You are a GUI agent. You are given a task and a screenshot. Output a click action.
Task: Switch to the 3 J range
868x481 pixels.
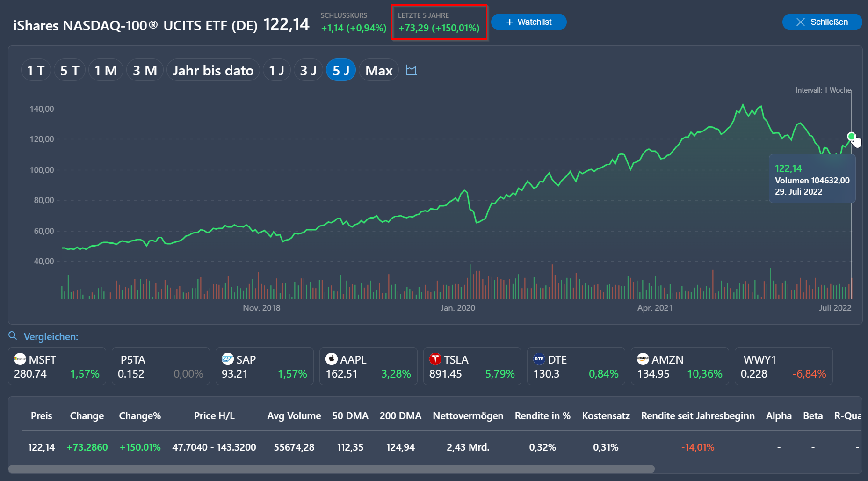308,70
